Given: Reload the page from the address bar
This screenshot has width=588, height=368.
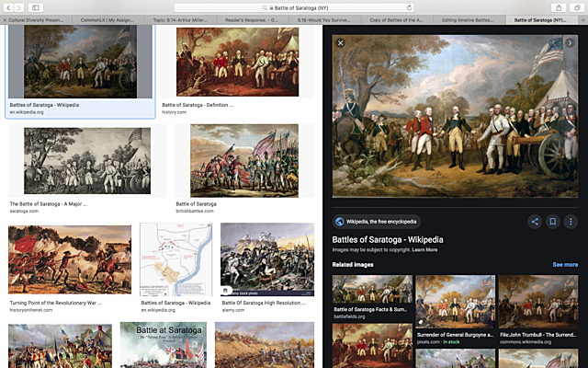Looking at the screenshot, I should click(x=409, y=7).
